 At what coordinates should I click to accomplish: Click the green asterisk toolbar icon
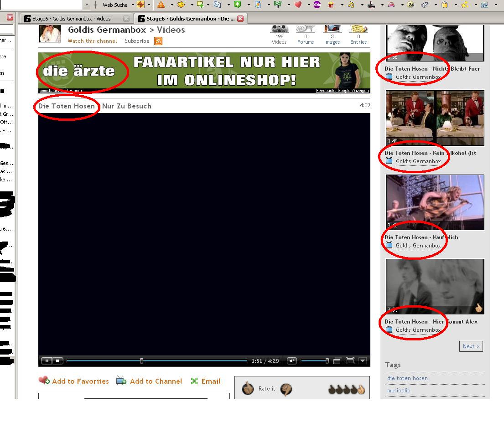coord(237,5)
